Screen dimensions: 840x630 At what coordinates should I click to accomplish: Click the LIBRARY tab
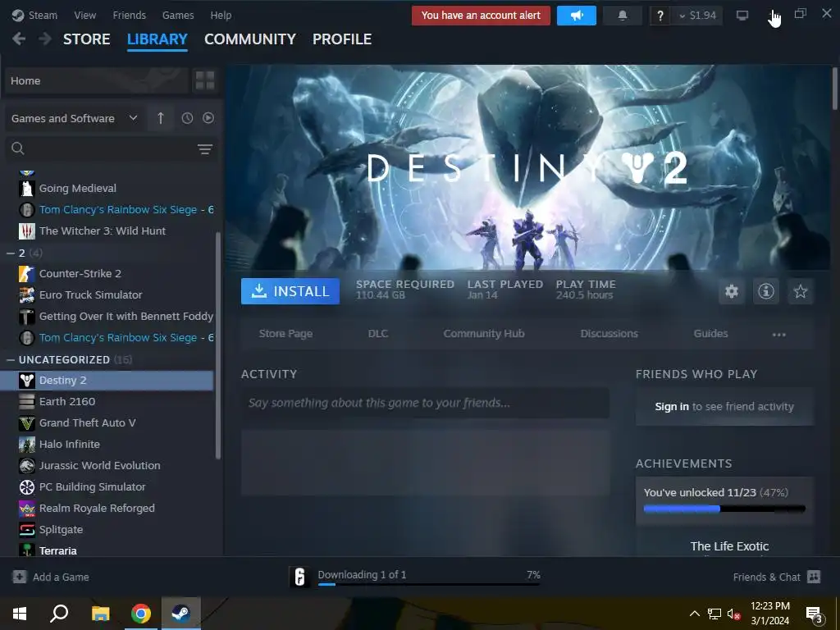tap(157, 39)
